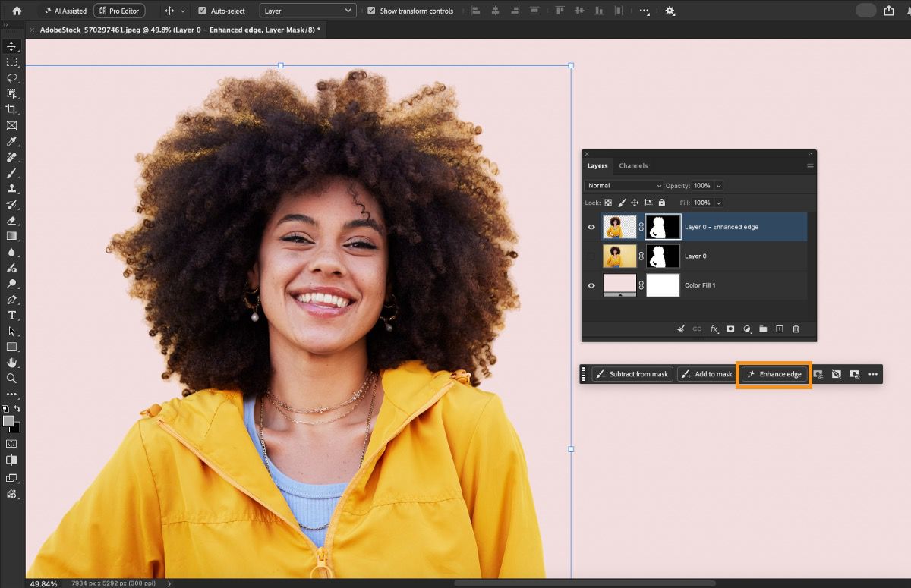Create a new layer with plus icon
The image size is (911, 588).
click(x=779, y=329)
